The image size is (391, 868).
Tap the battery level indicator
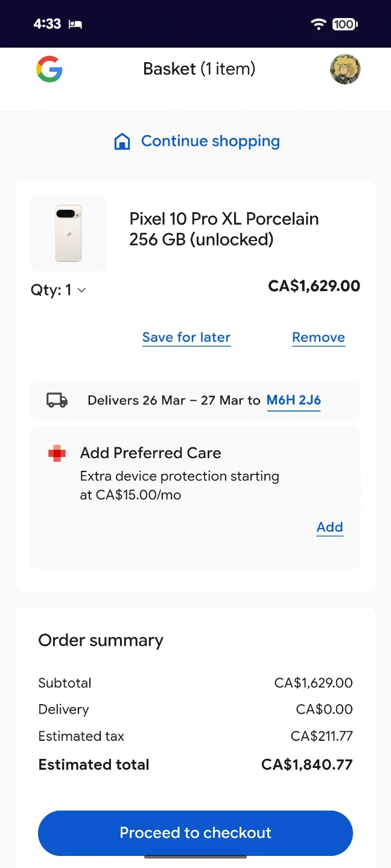pos(345,24)
